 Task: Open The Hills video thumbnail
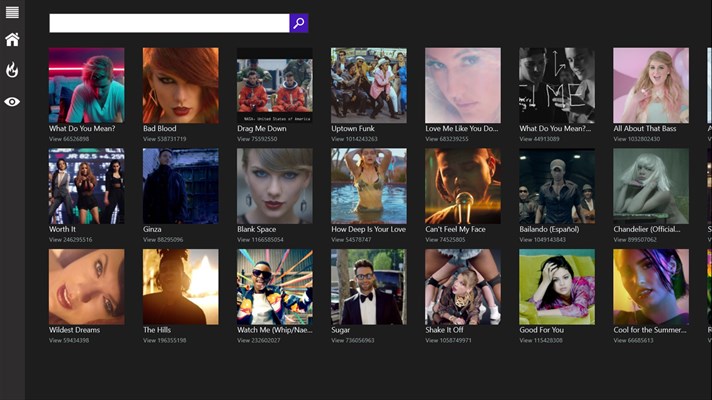tap(181, 286)
